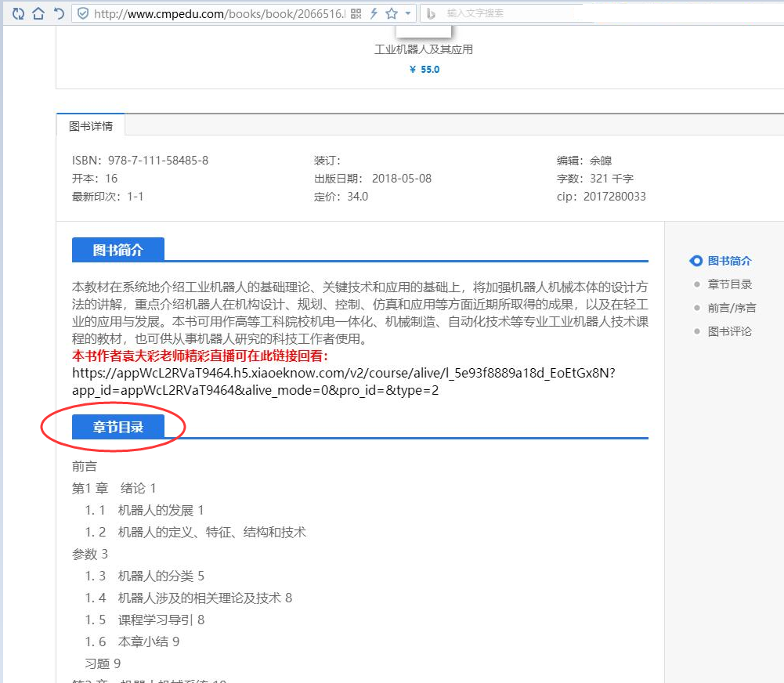Select ISBN value 978-7-111-58485-8
The width and height of the screenshot is (784, 683).
pyautogui.click(x=158, y=161)
